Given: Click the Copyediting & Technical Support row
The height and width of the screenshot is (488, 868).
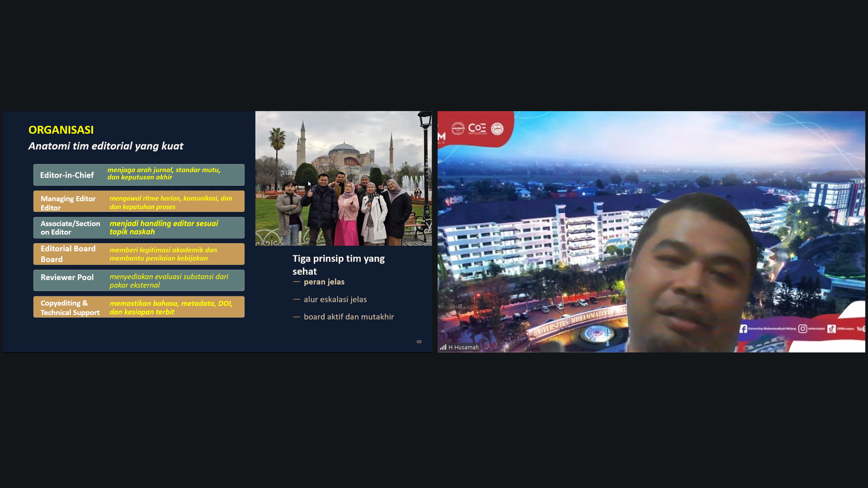Looking at the screenshot, I should (139, 307).
